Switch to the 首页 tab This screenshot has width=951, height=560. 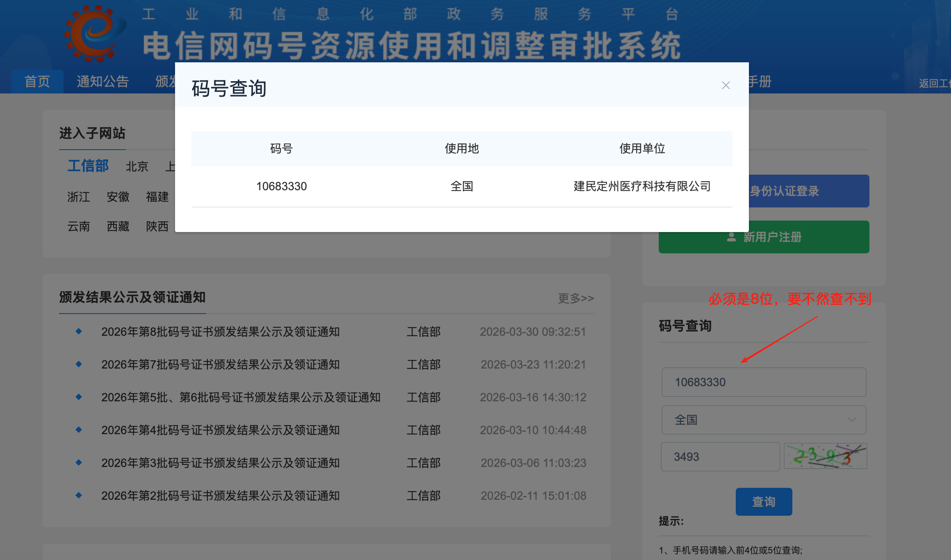click(37, 82)
